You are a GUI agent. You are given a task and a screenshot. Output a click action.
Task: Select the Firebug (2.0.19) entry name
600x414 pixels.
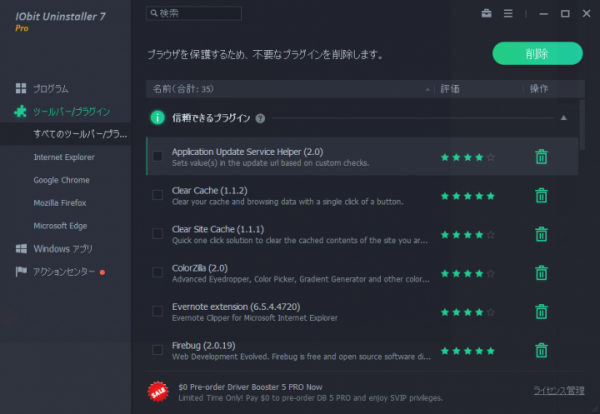[x=204, y=346]
